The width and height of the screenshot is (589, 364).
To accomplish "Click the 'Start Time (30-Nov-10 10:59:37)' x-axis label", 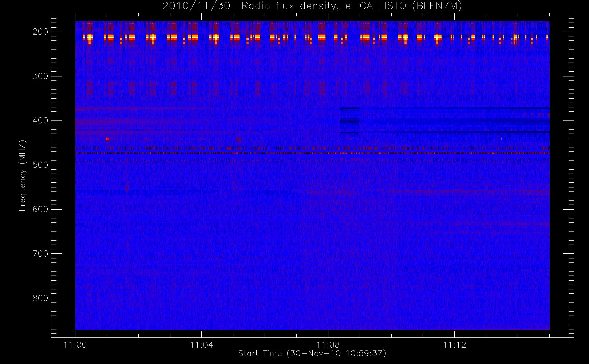I will (x=312, y=353).
